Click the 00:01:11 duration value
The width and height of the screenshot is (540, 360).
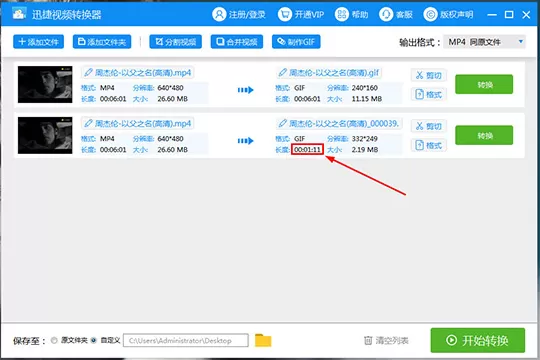[x=307, y=150]
